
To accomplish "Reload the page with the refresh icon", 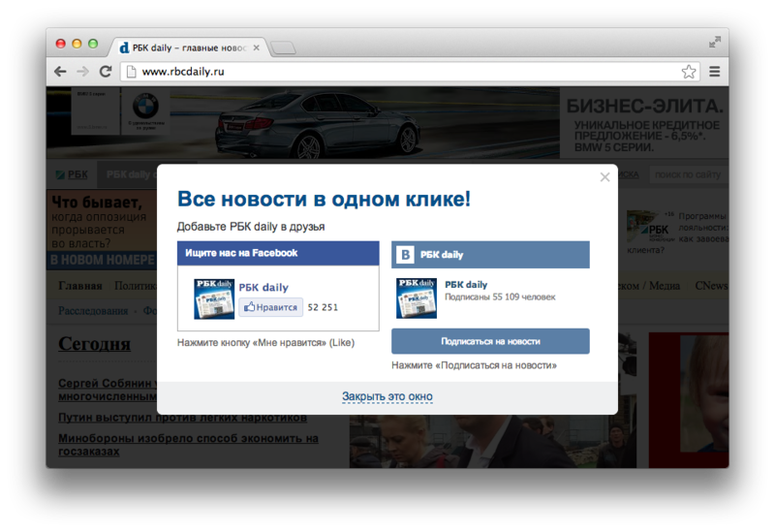I will [x=106, y=72].
